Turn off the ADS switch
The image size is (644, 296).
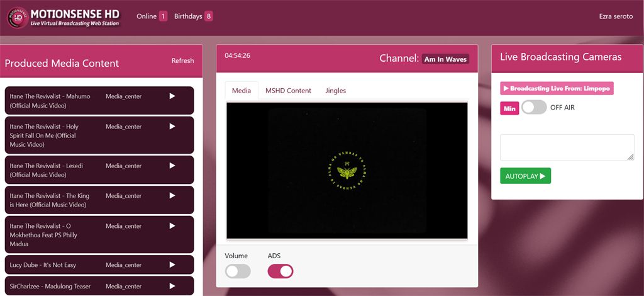(x=280, y=271)
